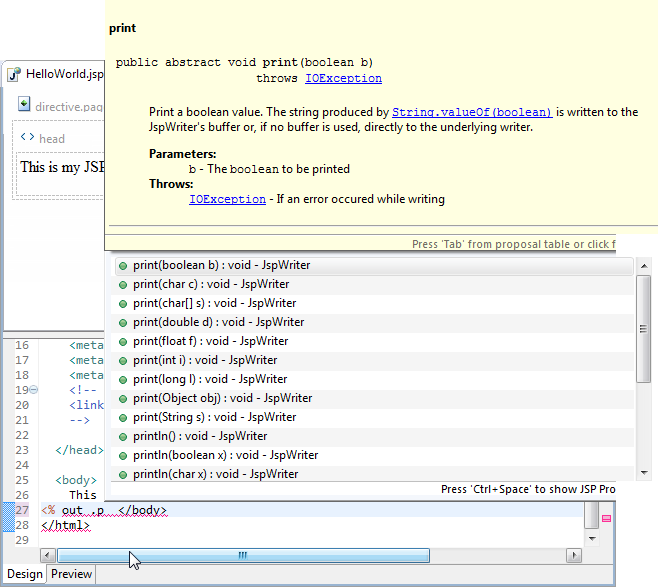
Task: Click green method icon beside print(boolean b)
Action: pyautogui.click(x=122, y=266)
